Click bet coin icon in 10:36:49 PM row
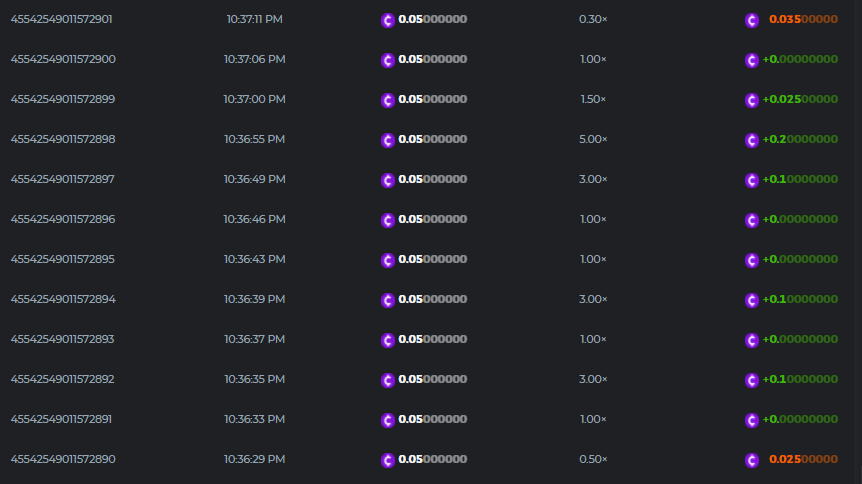Screen dimensions: 862x484 388,180
